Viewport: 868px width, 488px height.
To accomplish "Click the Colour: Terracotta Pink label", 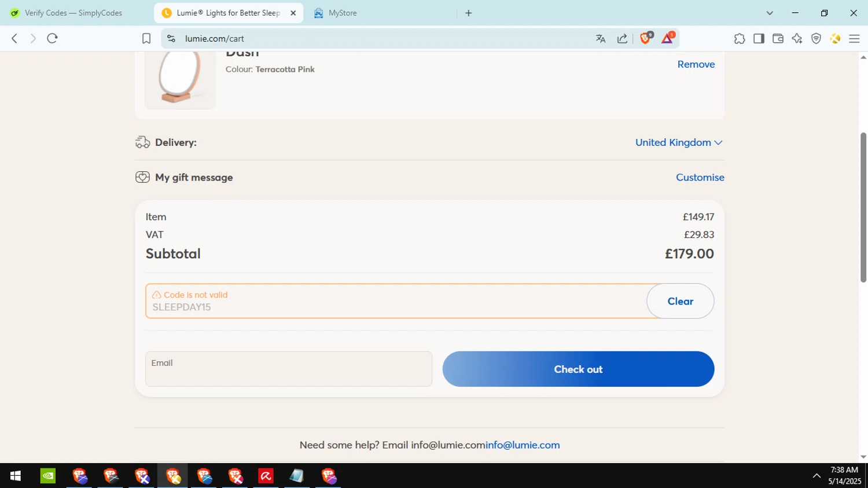I will click(270, 69).
